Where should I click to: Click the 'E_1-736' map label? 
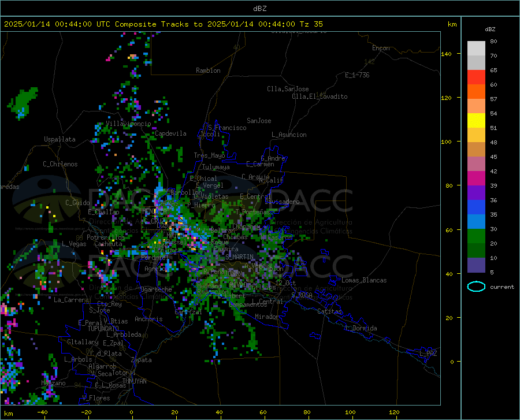pyautogui.click(x=357, y=75)
